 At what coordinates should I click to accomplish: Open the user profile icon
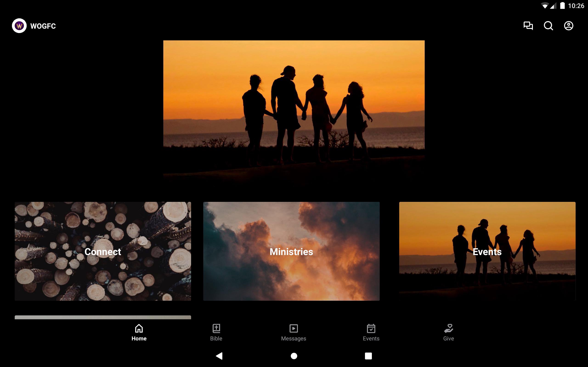point(568,26)
